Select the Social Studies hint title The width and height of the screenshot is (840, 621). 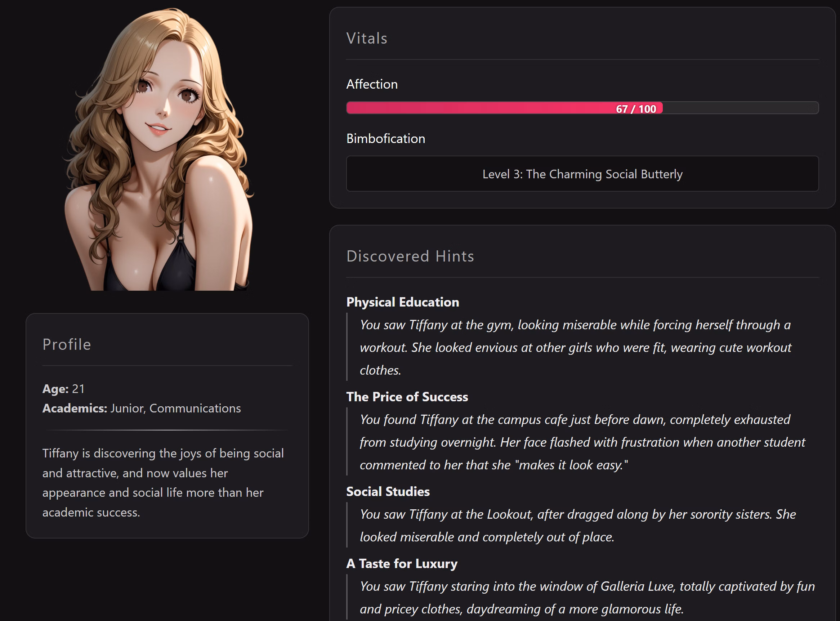(x=388, y=491)
